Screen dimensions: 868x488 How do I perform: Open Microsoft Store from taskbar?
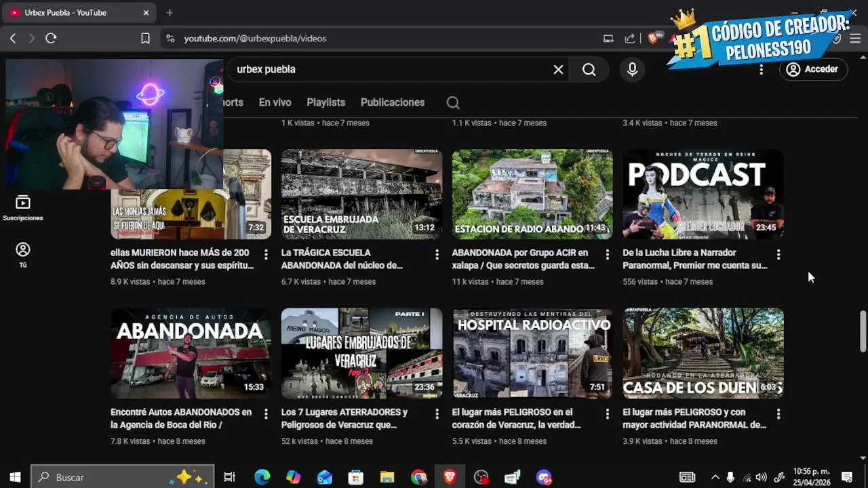(355, 477)
